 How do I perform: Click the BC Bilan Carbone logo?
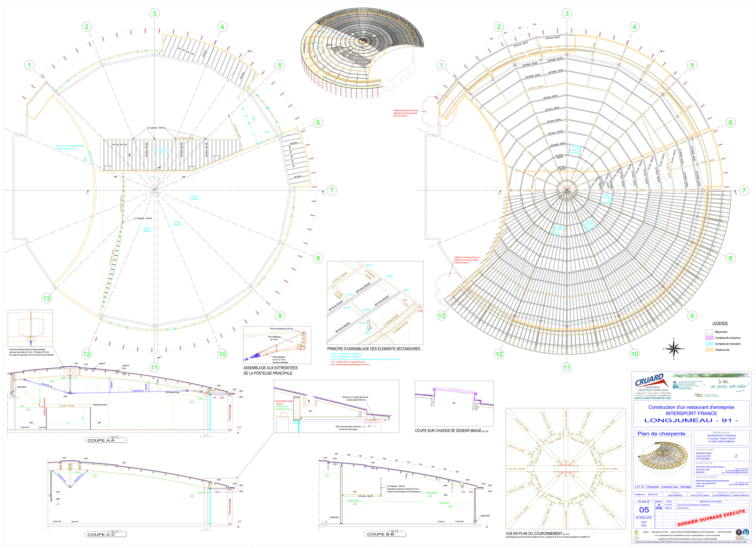coord(742,538)
